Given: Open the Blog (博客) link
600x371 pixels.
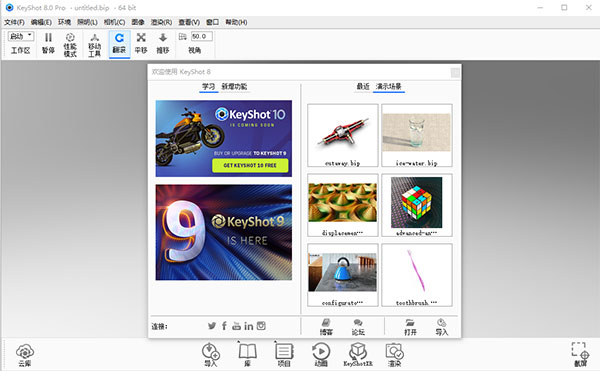Looking at the screenshot, I should 326,327.
